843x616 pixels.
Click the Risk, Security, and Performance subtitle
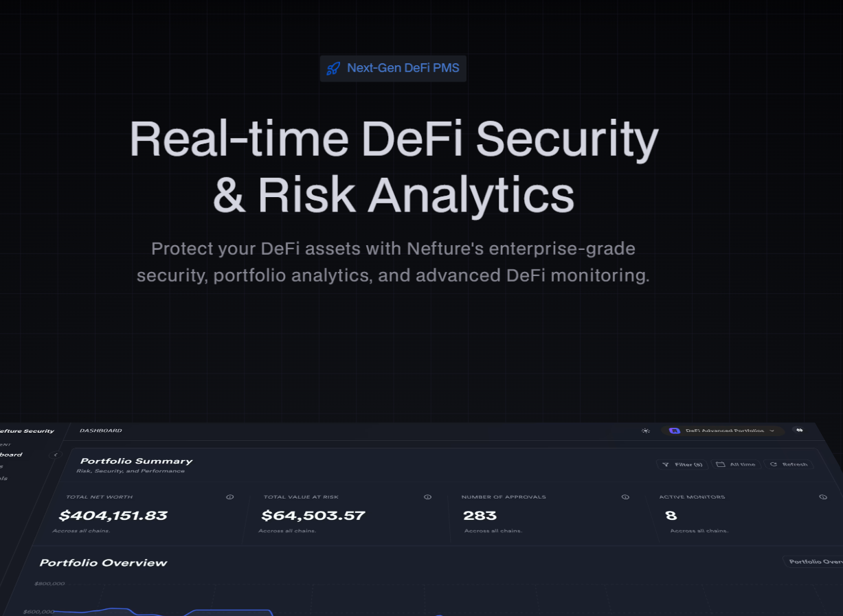pos(131,471)
